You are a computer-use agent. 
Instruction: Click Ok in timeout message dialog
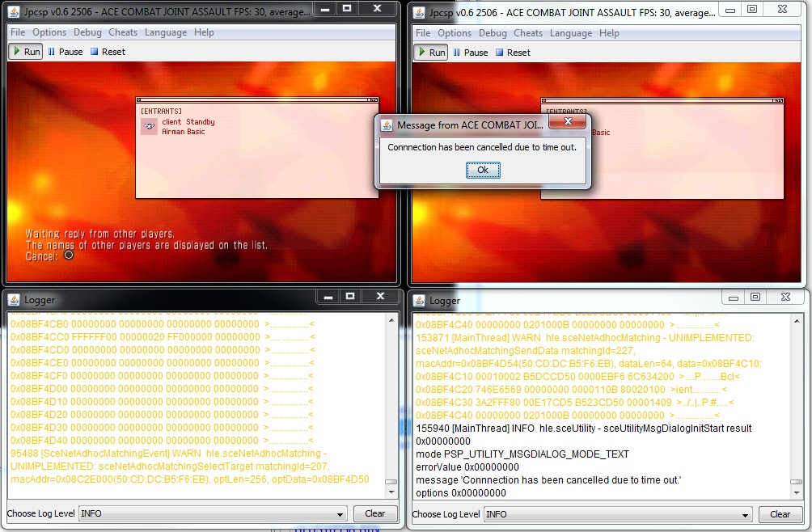point(483,170)
